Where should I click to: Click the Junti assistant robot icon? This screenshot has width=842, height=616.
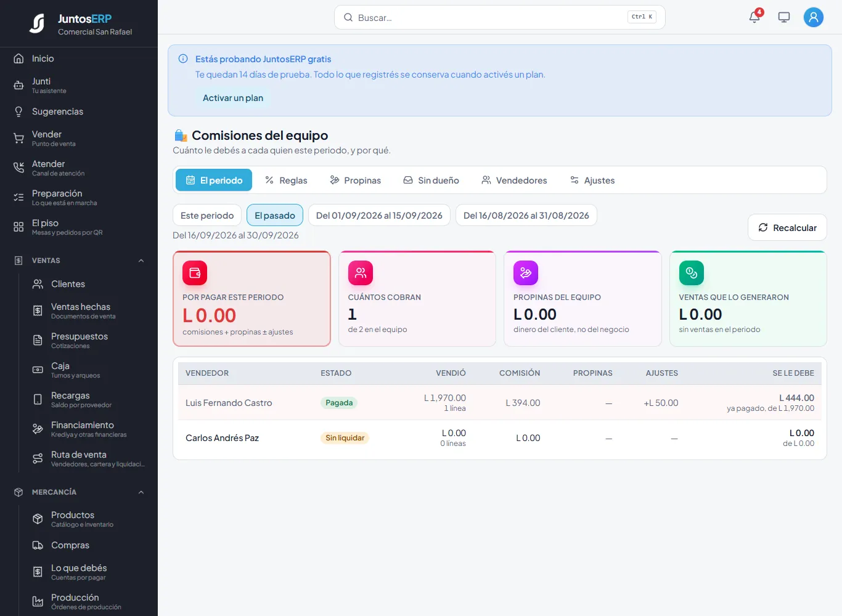pyautogui.click(x=18, y=86)
